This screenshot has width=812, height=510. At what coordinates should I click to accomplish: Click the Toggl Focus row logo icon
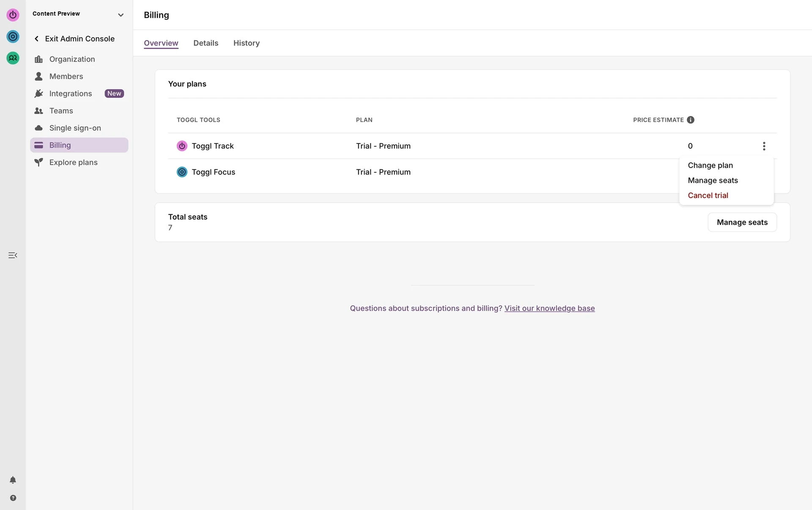[182, 172]
